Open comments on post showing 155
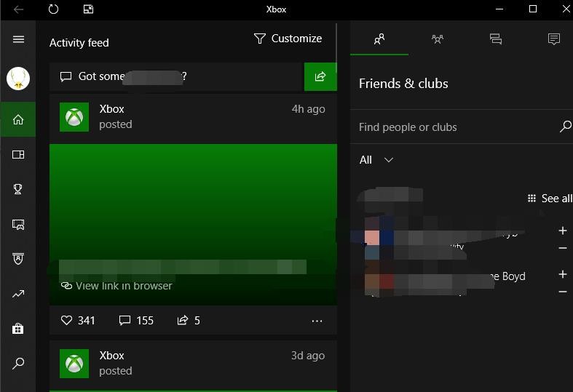The width and height of the screenshot is (573, 392). pyautogui.click(x=136, y=320)
